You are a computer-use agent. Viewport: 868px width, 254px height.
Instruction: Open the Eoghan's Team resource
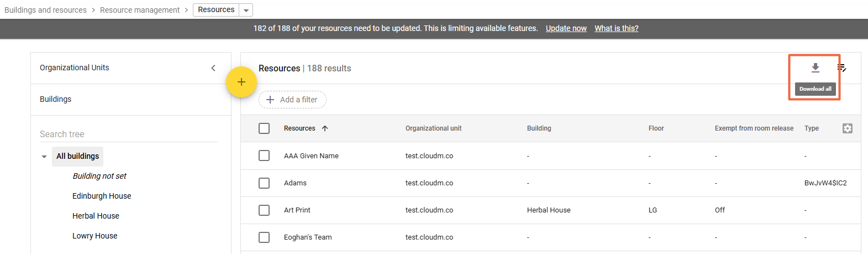tap(308, 237)
